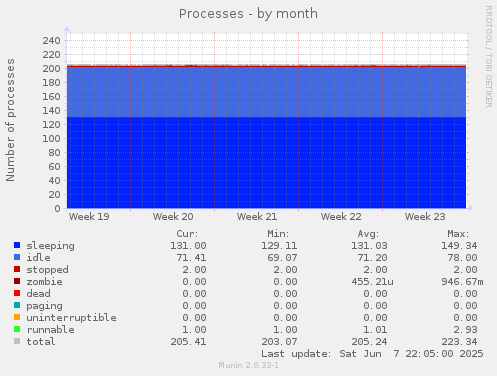The width and height of the screenshot is (497, 376).
Task: Click idle current value 71.41
Action: [191, 258]
